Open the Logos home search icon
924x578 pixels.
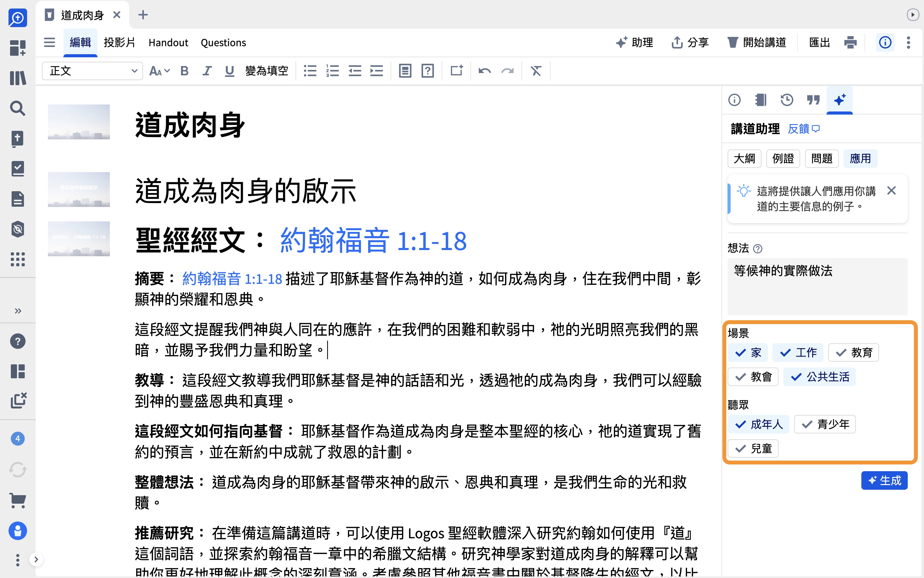coord(18,18)
